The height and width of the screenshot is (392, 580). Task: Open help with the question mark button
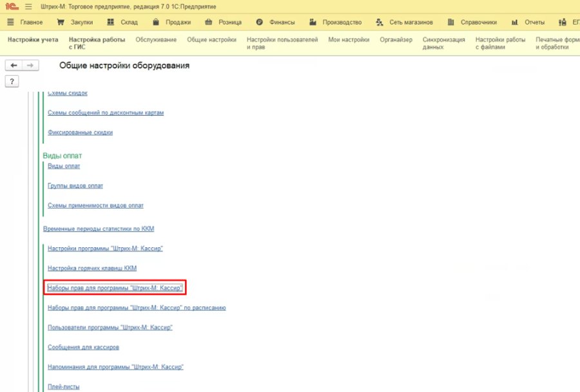[x=12, y=81]
